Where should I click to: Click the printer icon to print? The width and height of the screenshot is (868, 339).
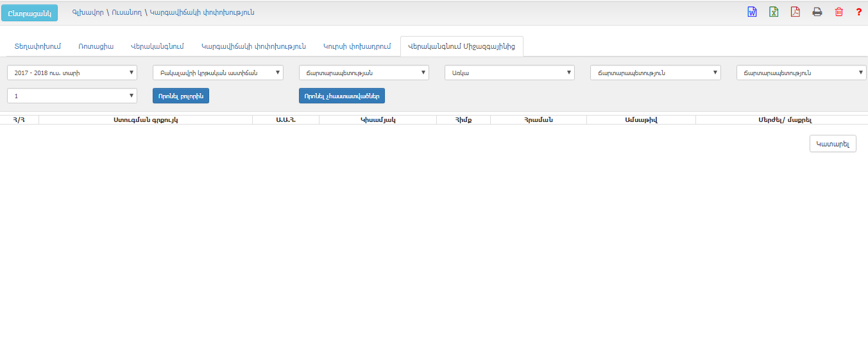(817, 12)
